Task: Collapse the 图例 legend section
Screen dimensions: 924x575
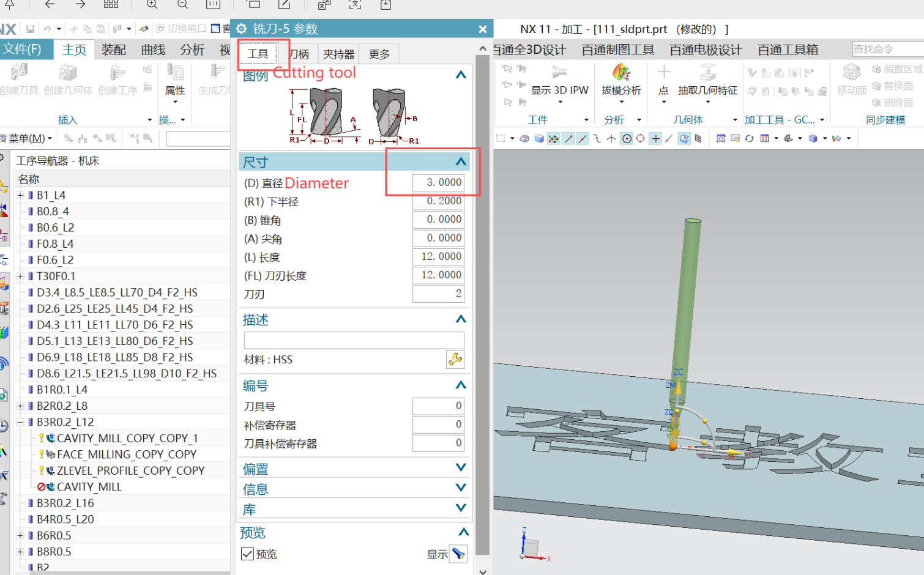Action: [x=461, y=75]
